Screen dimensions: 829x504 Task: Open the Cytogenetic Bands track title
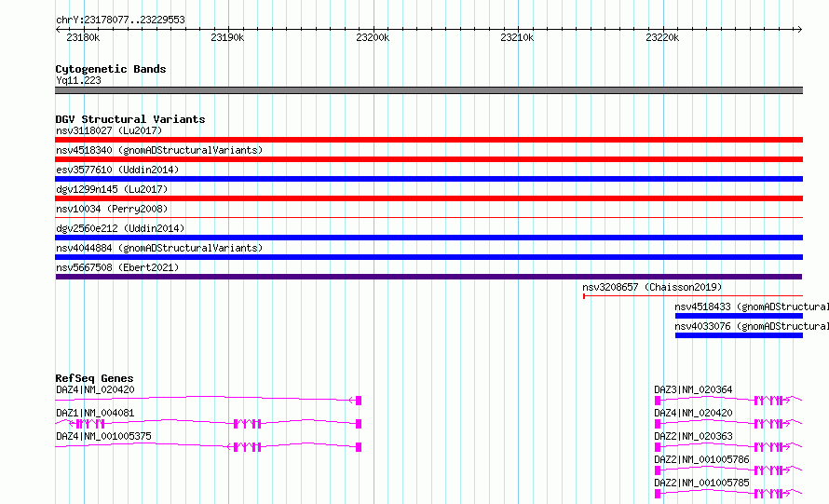[x=111, y=69]
